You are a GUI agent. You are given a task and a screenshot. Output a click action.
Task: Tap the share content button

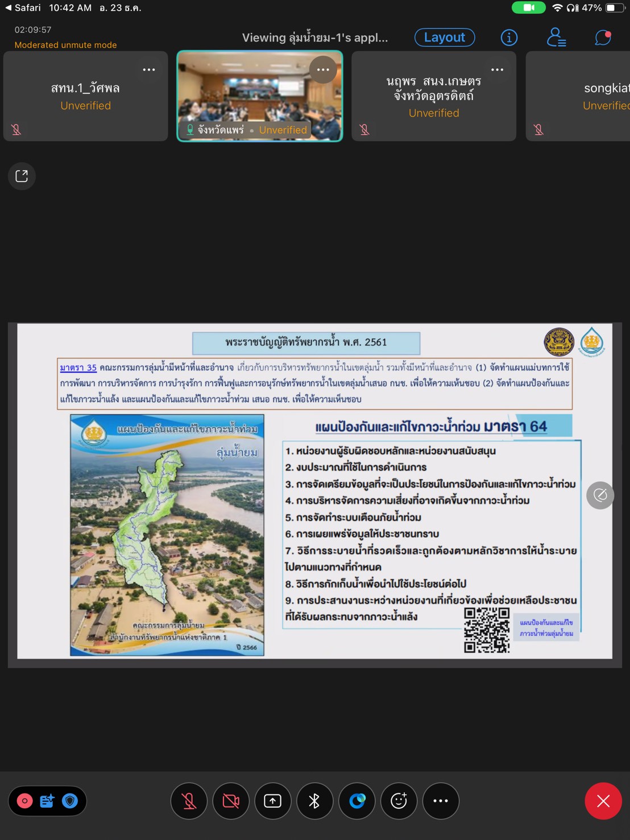(273, 801)
